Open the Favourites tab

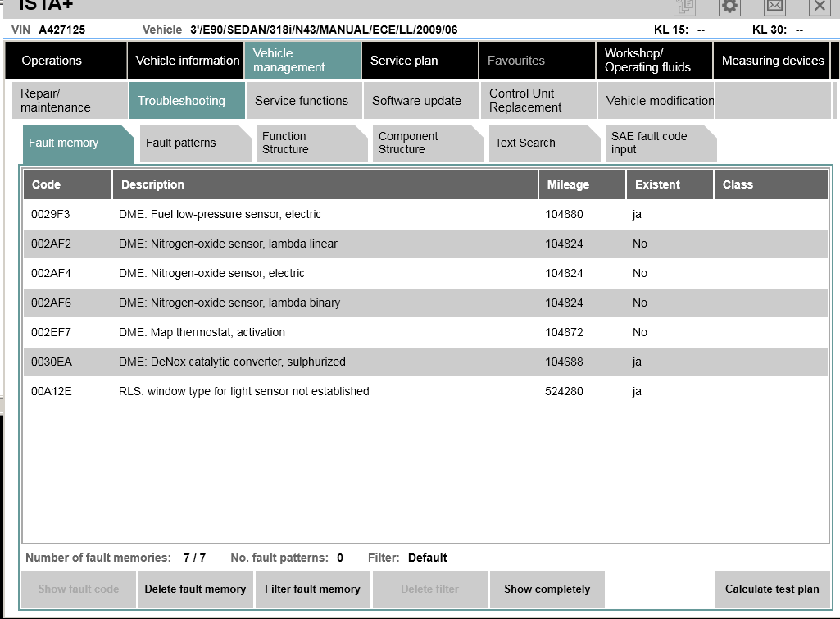pyautogui.click(x=538, y=61)
